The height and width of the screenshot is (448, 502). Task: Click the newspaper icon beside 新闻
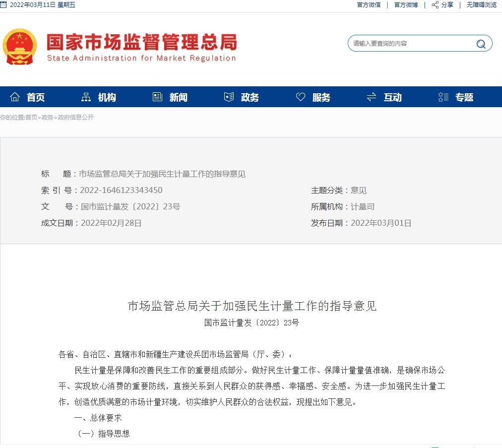(x=158, y=97)
